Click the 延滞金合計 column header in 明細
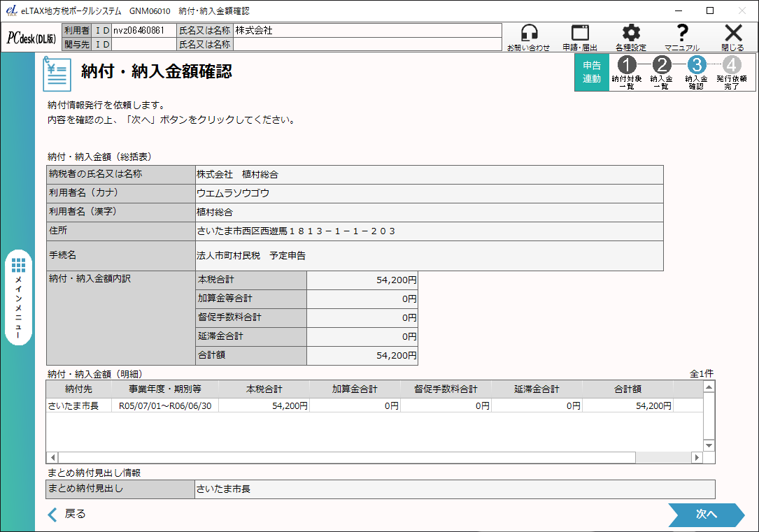This screenshot has width=759, height=532. coord(537,389)
